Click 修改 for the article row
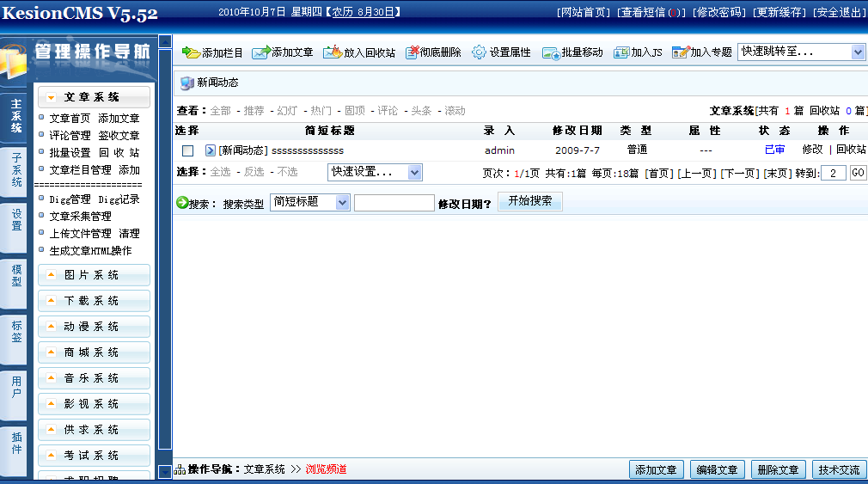868x484 pixels. (x=812, y=150)
